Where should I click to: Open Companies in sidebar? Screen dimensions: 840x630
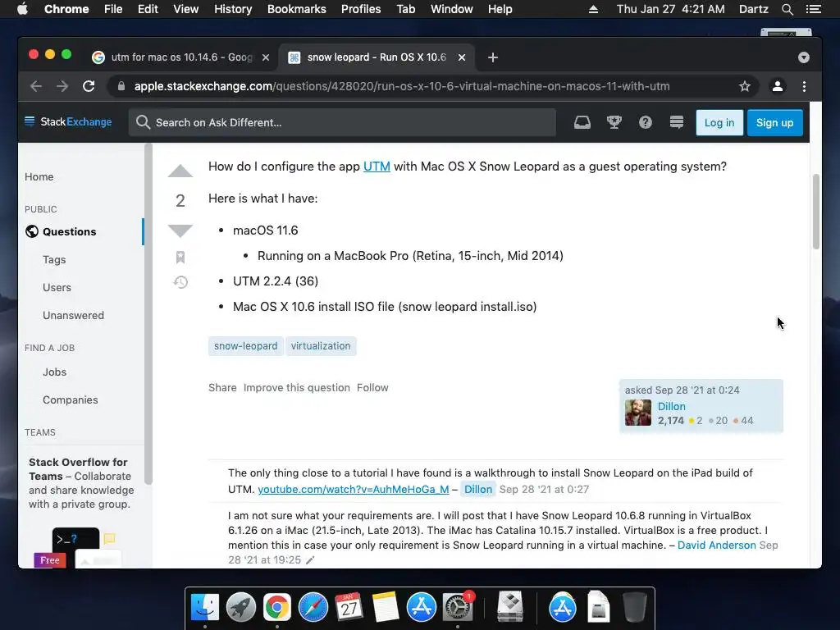(x=71, y=399)
